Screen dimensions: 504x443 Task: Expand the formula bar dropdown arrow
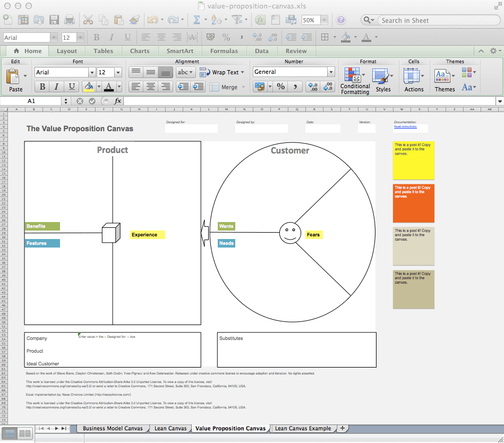[x=500, y=101]
